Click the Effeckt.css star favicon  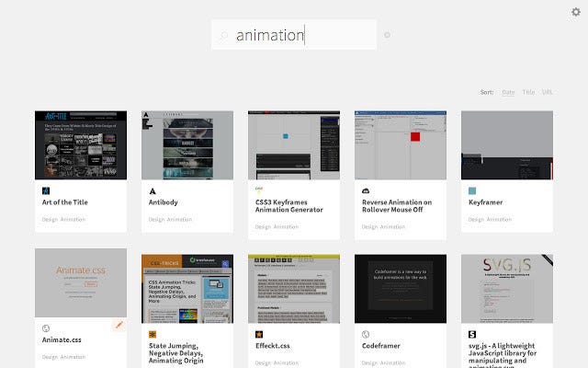coord(259,334)
